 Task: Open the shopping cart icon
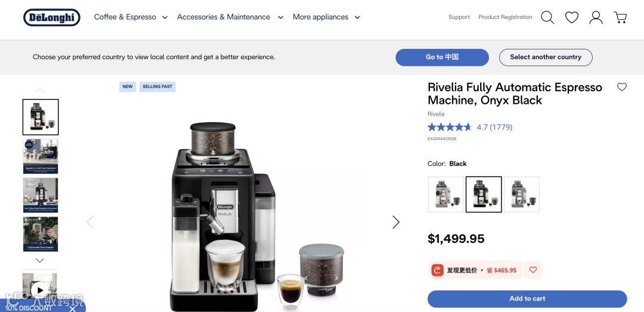[620, 17]
